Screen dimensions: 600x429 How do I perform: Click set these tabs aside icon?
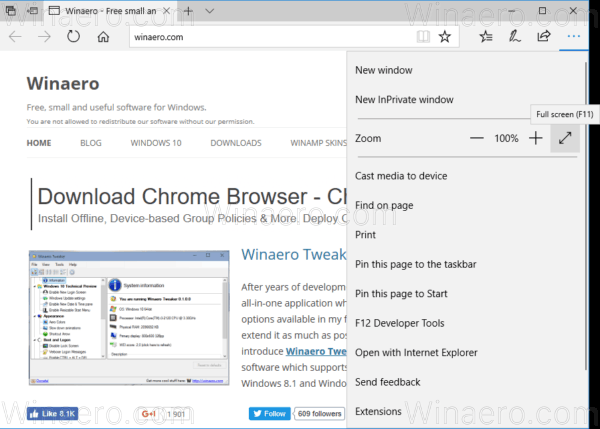[x=33, y=11]
